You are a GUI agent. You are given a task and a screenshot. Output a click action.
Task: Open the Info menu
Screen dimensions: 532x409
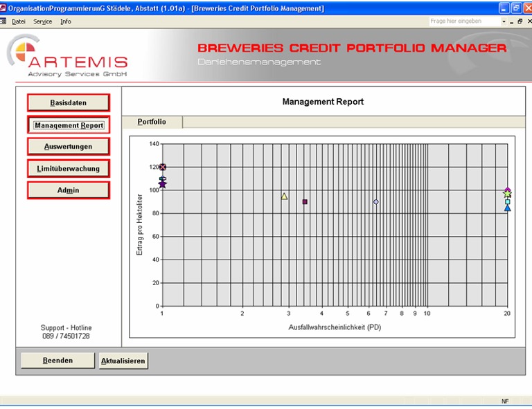66,21
